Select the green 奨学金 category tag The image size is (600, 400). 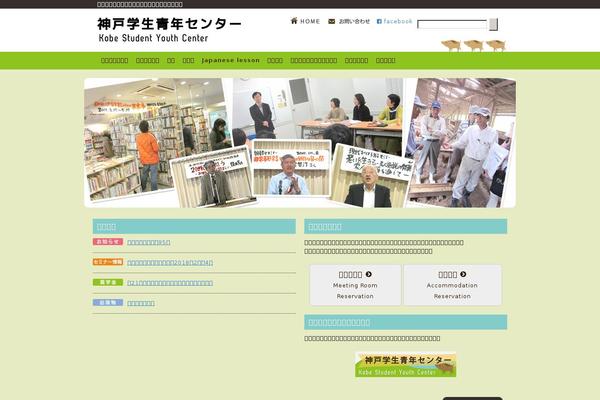[x=108, y=282]
